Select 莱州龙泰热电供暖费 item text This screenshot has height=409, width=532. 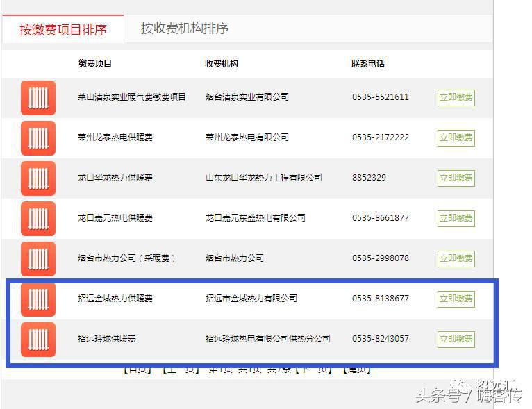[x=115, y=137]
